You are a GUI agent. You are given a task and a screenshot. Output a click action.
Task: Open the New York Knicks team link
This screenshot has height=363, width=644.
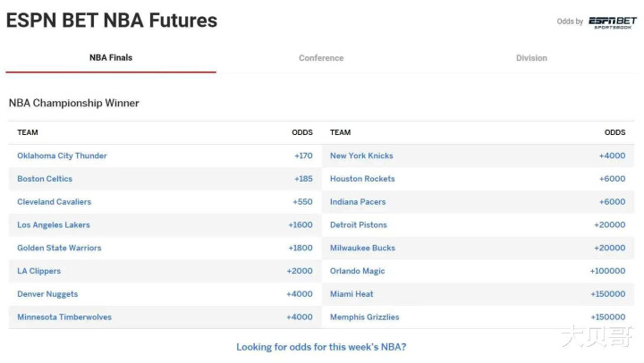click(x=361, y=156)
